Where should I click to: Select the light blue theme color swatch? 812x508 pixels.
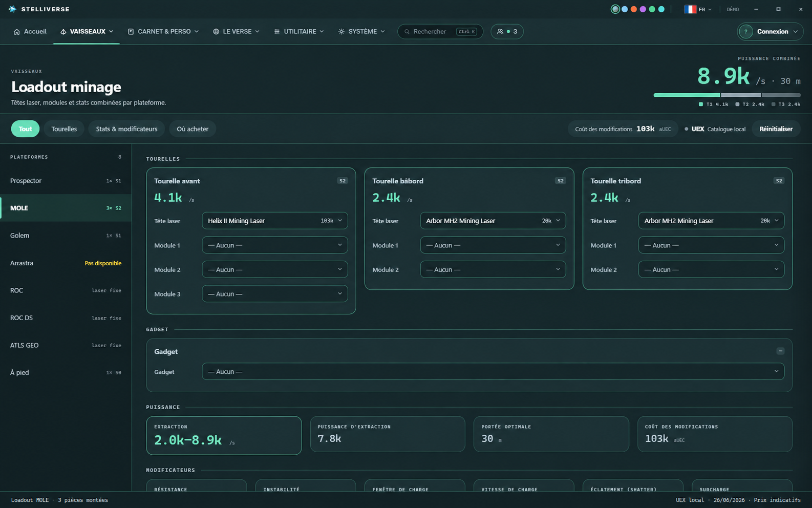625,9
